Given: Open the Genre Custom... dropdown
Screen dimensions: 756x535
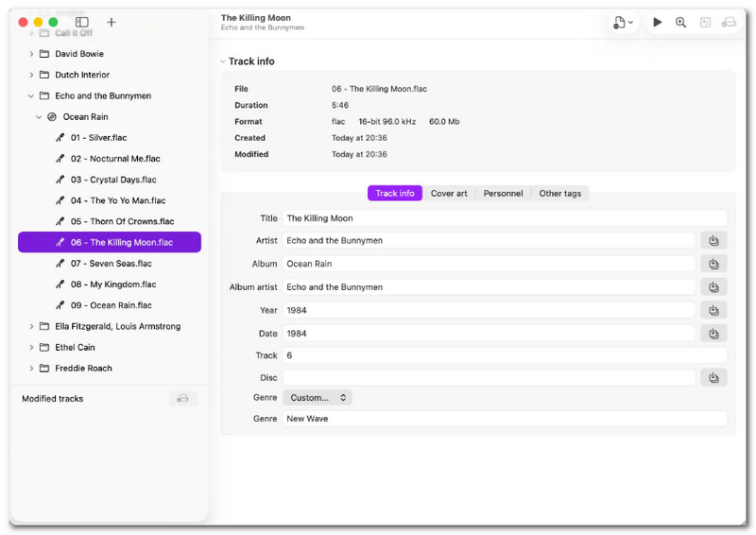Looking at the screenshot, I should coord(318,398).
